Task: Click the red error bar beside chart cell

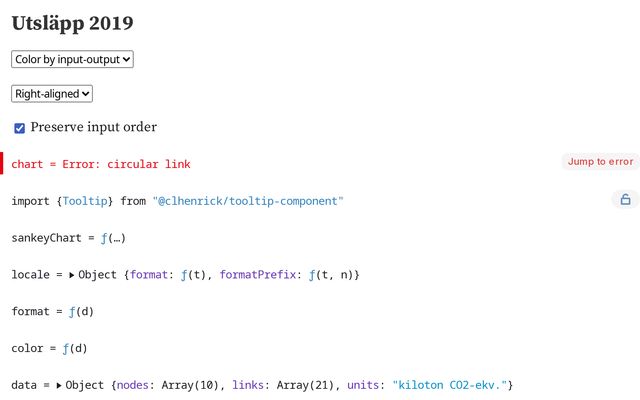Action: 2,163
